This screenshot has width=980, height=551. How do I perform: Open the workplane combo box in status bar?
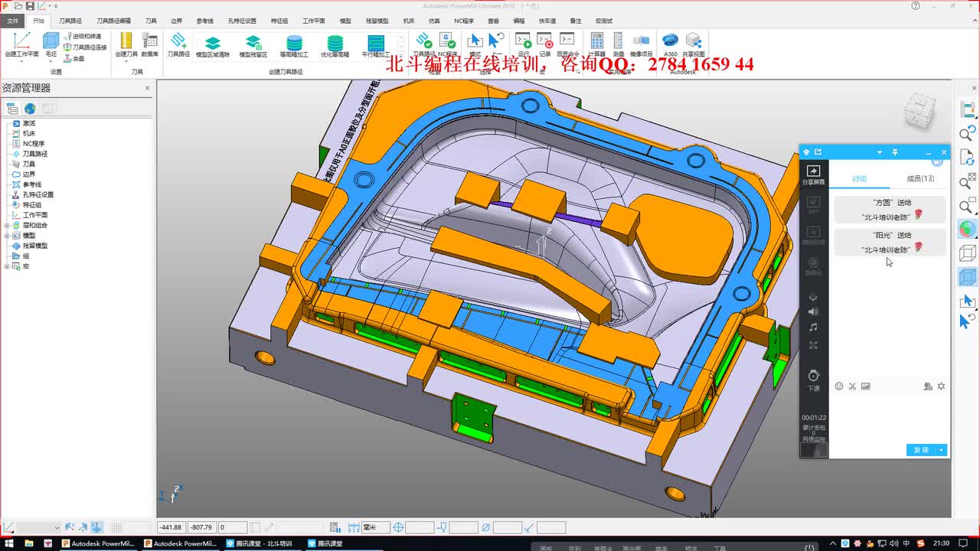(x=37, y=527)
